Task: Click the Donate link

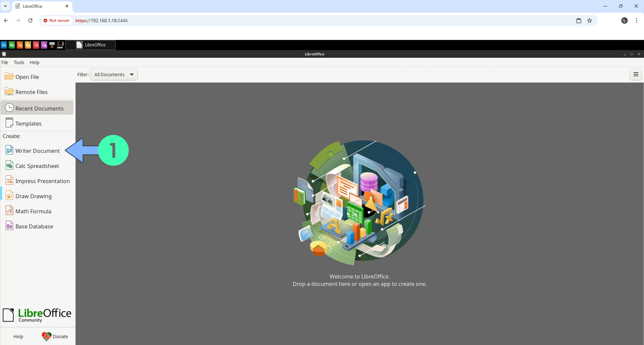Action: pos(55,336)
